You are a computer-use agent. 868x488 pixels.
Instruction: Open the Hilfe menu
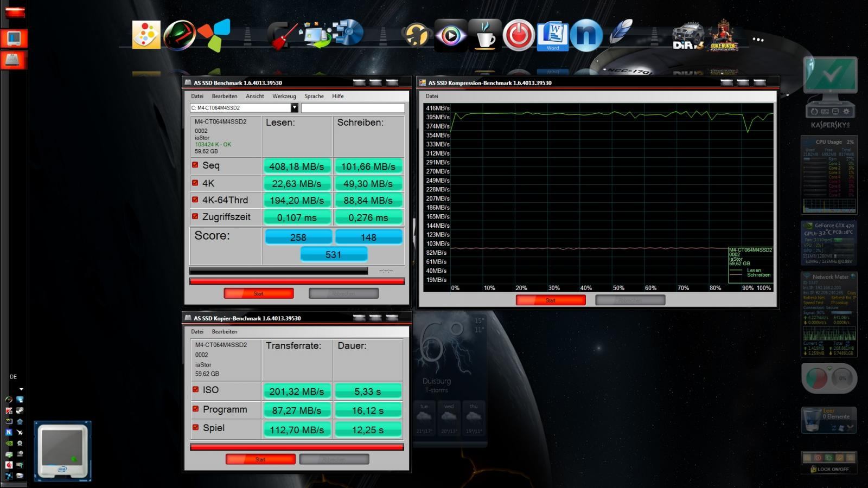click(338, 96)
